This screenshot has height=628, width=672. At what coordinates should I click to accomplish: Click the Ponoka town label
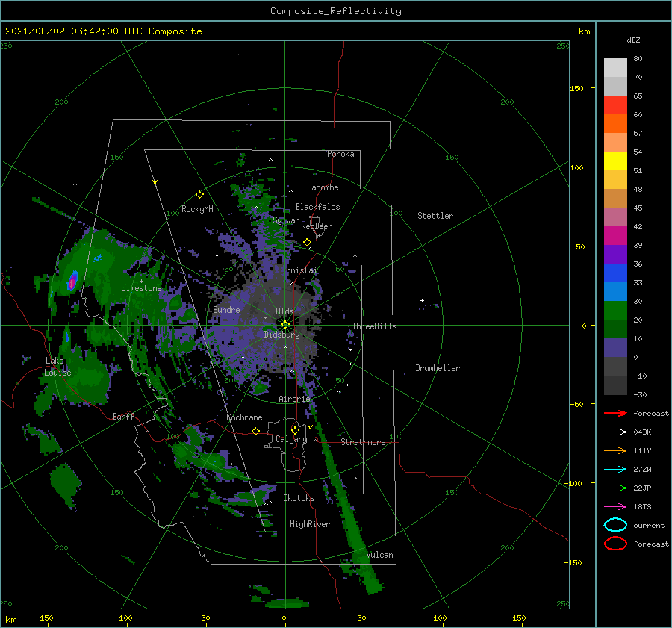pyautogui.click(x=340, y=154)
